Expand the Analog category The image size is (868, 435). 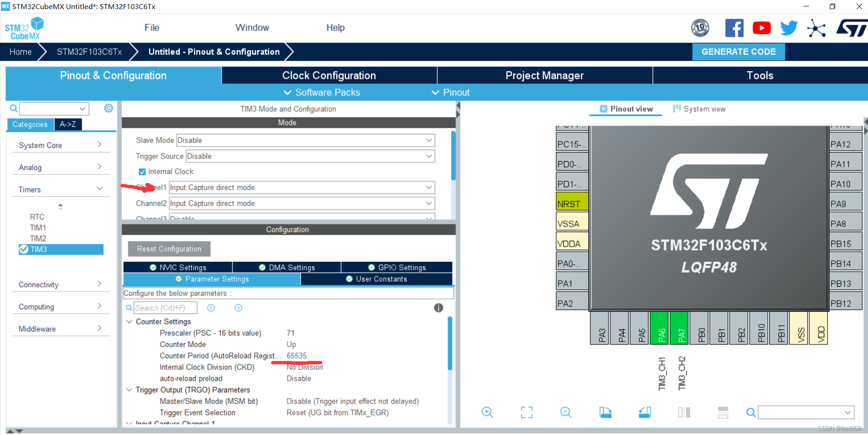(61, 167)
